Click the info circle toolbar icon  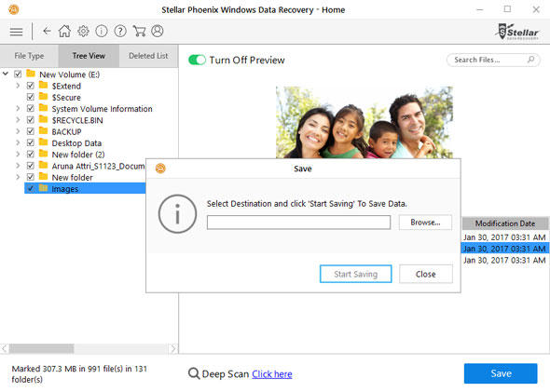[x=102, y=31]
